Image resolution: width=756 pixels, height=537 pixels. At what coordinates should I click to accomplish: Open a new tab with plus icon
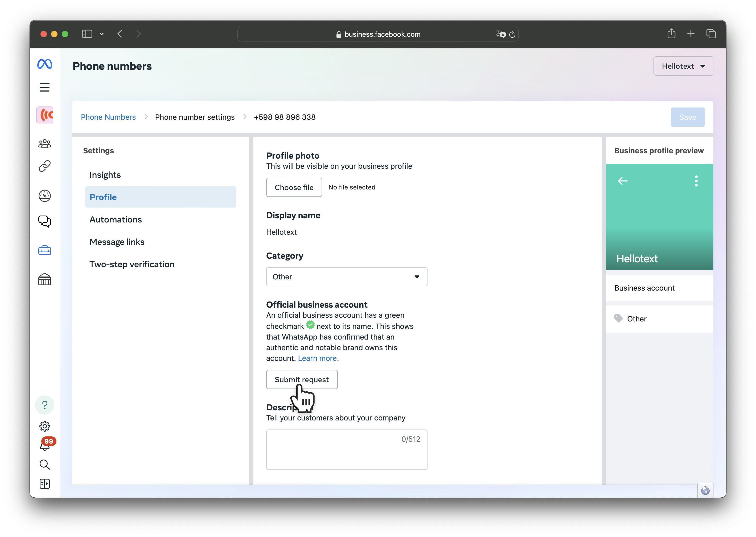[691, 34]
